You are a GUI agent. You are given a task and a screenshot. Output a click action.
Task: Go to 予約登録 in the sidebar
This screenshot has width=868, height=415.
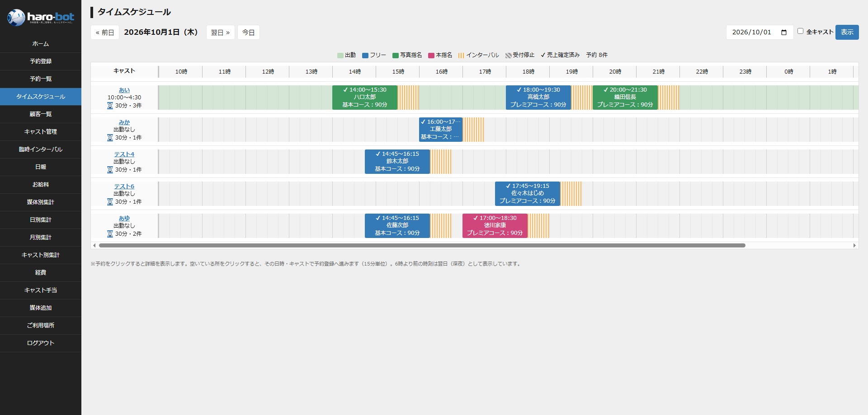pos(41,61)
